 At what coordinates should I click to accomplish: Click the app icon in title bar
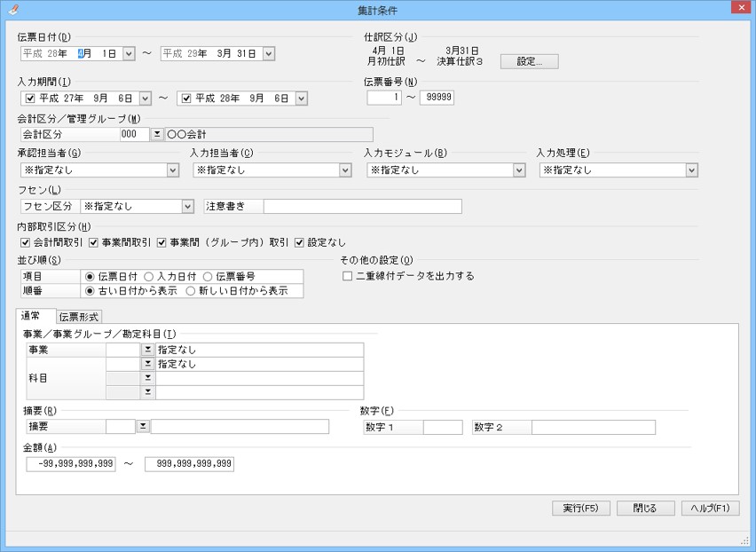pos(11,9)
